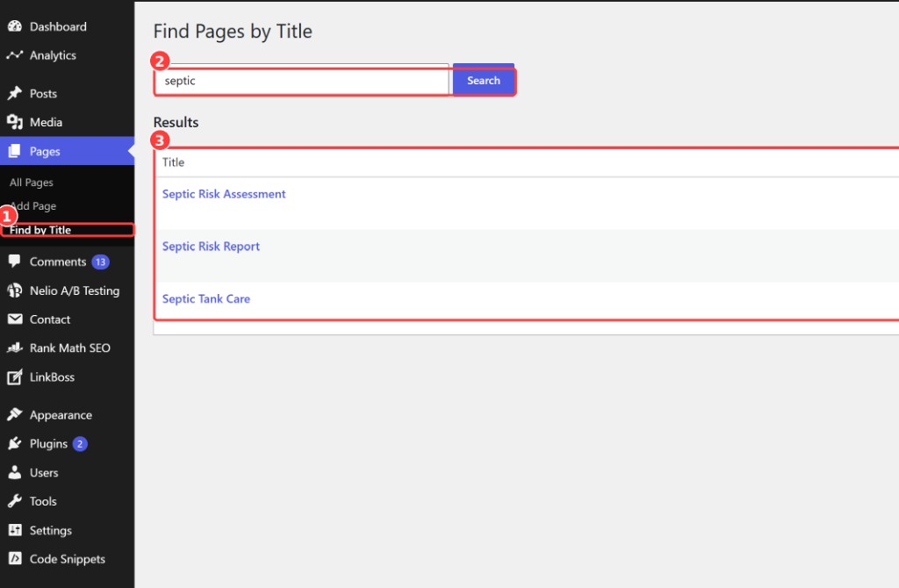Screen dimensions: 899x588
Task: Click the Analytics chart line icon
Action: click(15, 55)
